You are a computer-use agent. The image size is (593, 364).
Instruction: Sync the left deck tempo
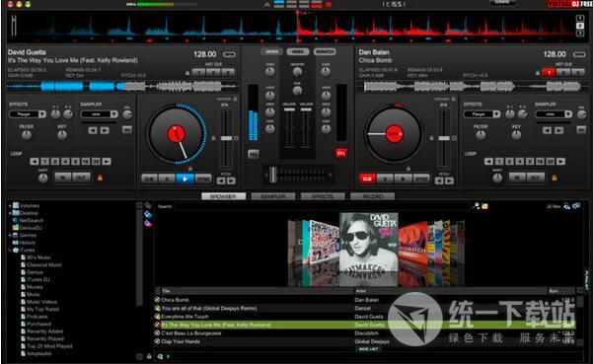tap(203, 179)
